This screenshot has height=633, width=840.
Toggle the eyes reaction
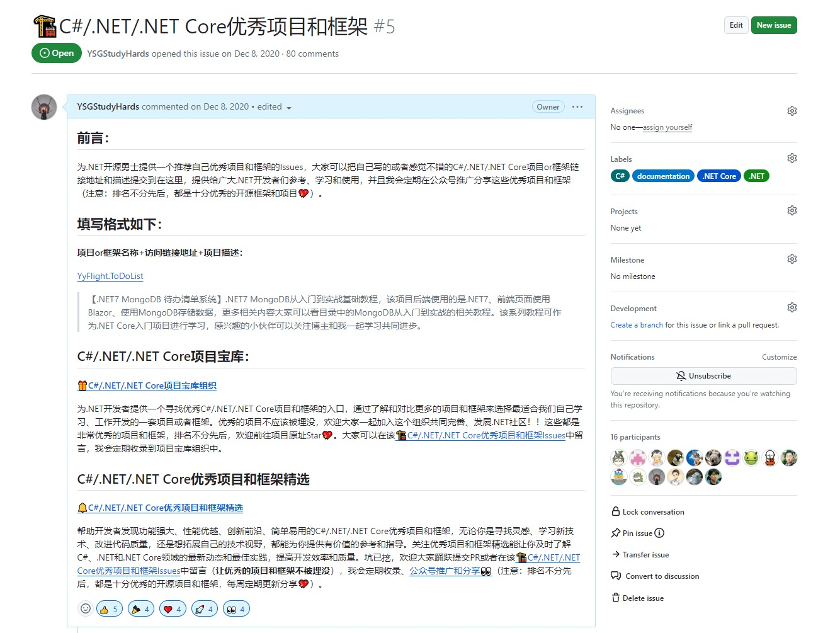[x=236, y=608]
